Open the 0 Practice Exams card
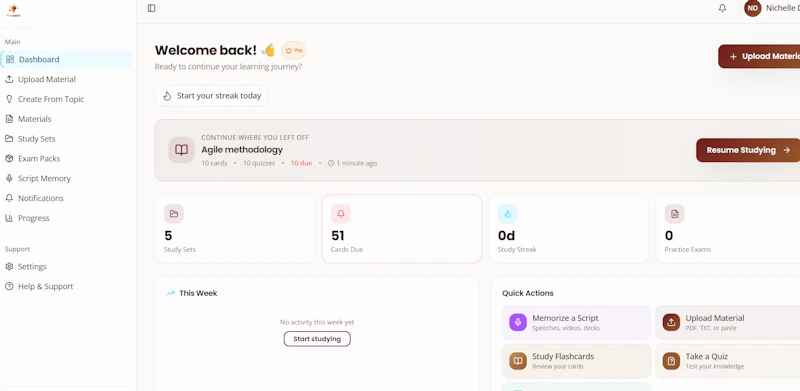800x391 pixels. coord(728,229)
